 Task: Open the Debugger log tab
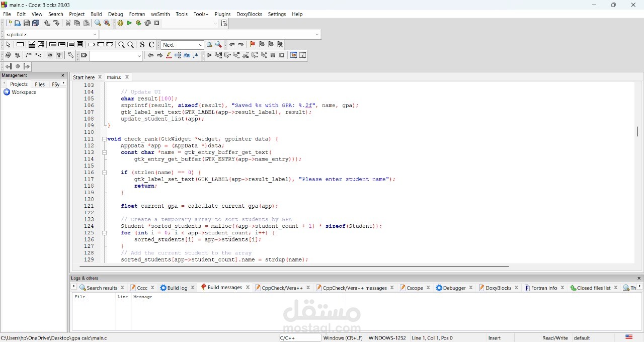pyautogui.click(x=450, y=288)
